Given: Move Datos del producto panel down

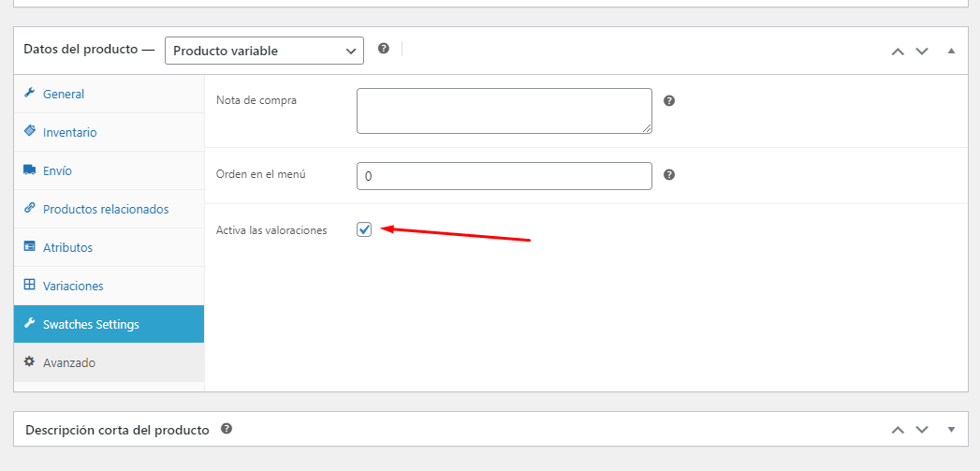Looking at the screenshot, I should tap(922, 52).
